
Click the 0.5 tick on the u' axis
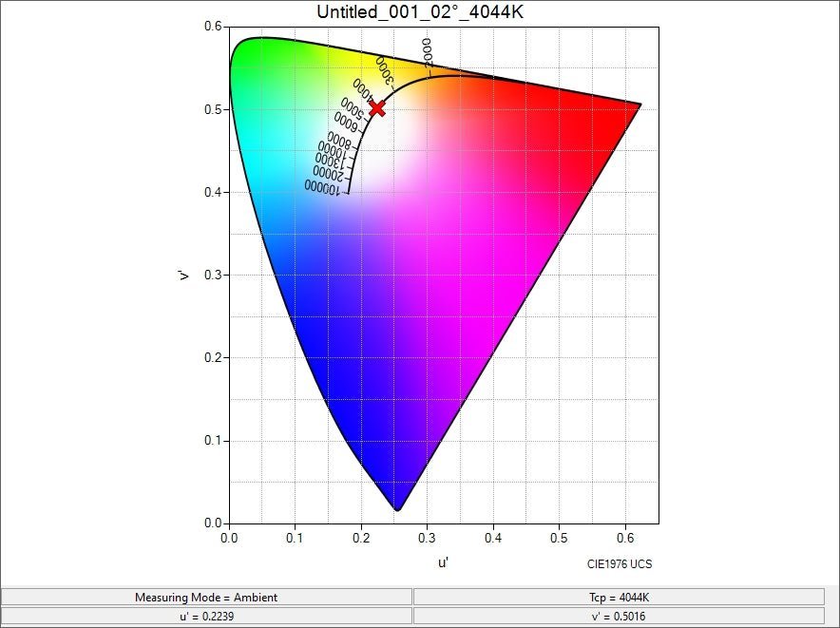(x=559, y=537)
